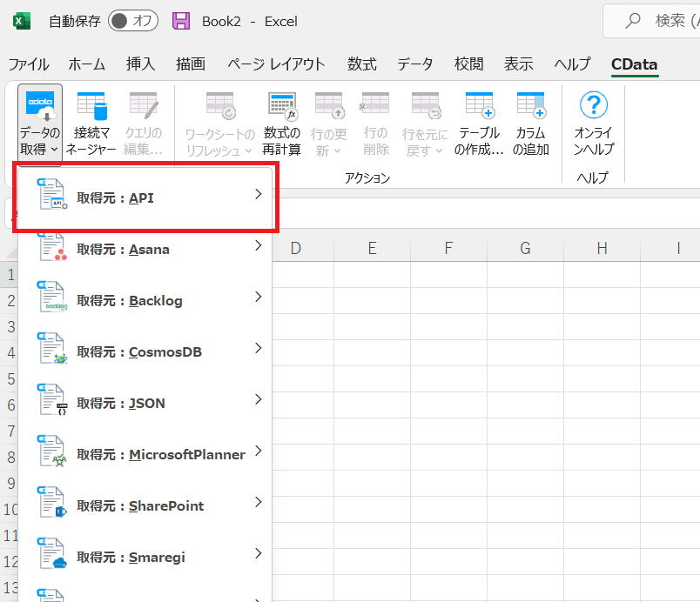Choose 取得元 : SharePoint menu entry

tap(145, 505)
